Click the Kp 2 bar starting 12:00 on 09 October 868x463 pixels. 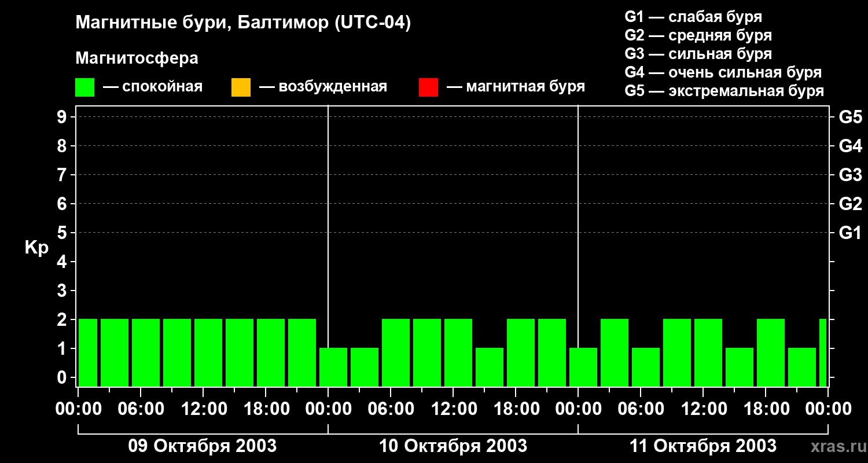pyautogui.click(x=208, y=352)
